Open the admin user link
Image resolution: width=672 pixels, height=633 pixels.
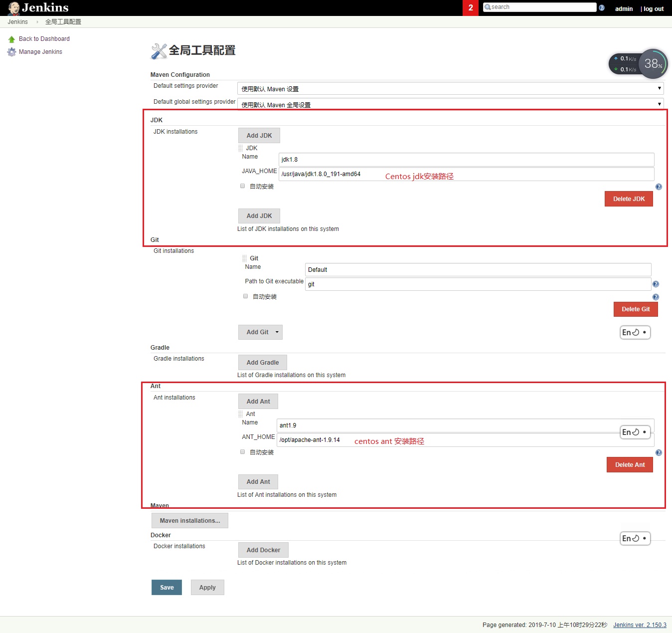pyautogui.click(x=624, y=9)
